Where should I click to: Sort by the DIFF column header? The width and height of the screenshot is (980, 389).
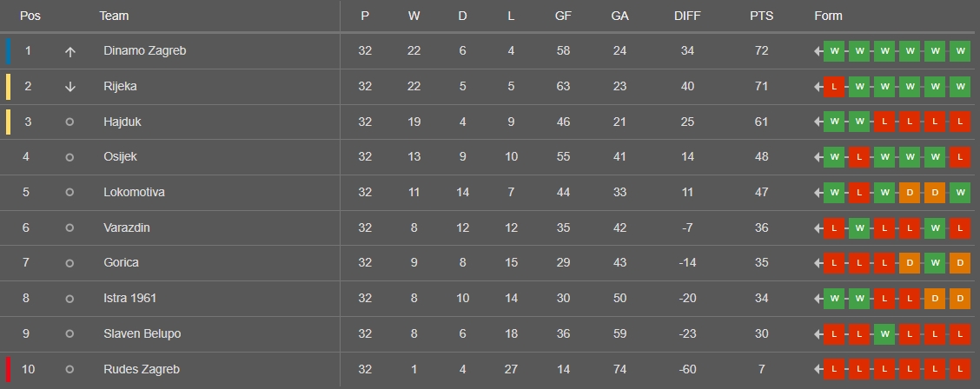[687, 16]
